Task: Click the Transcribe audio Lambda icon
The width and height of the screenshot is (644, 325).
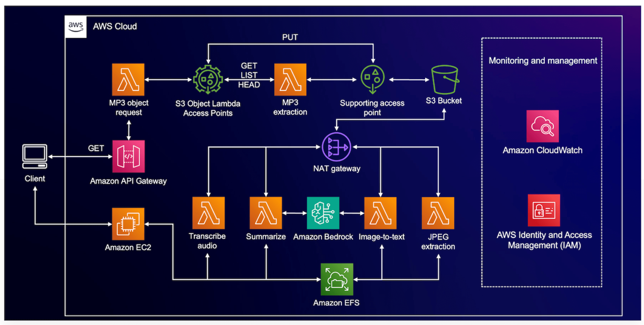Action: [208, 213]
